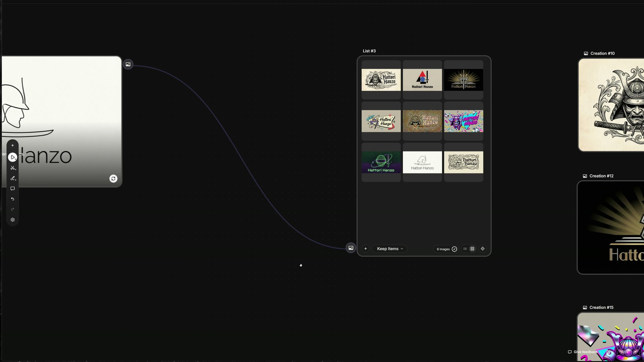This screenshot has width=644, height=362.
Task: Select the Bauhaus red triangle logo thumbnail
Action: pyautogui.click(x=422, y=80)
